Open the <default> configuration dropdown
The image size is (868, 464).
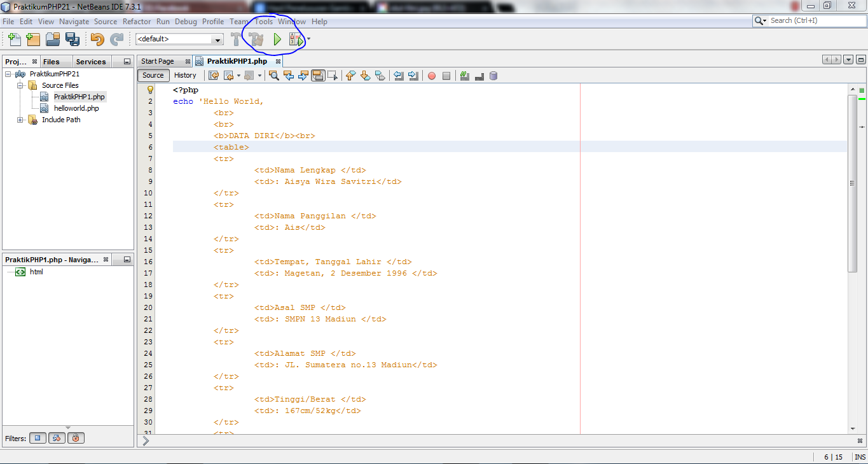[x=217, y=39]
